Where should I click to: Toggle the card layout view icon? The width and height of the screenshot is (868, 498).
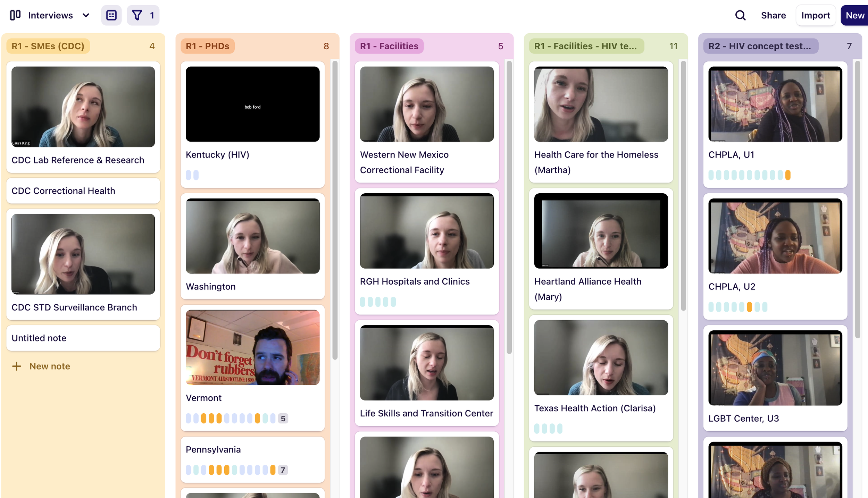click(111, 15)
